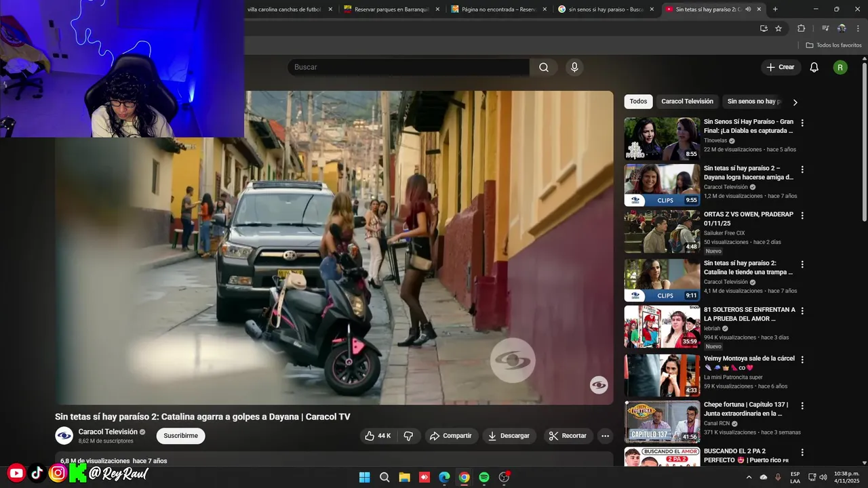Open Tlnovelas channel under Gran Final video

[715, 141]
